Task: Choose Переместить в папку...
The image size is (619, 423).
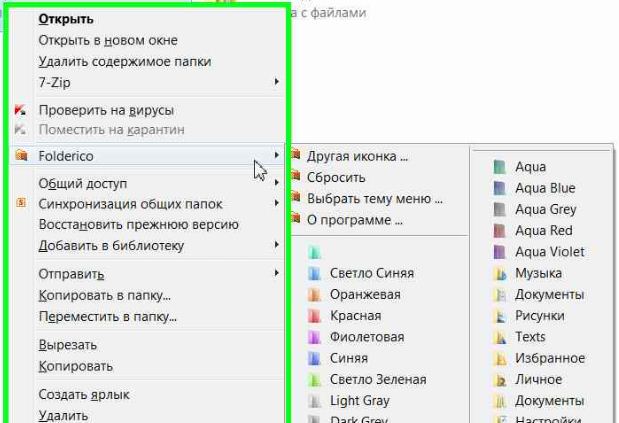Action: coord(108,316)
